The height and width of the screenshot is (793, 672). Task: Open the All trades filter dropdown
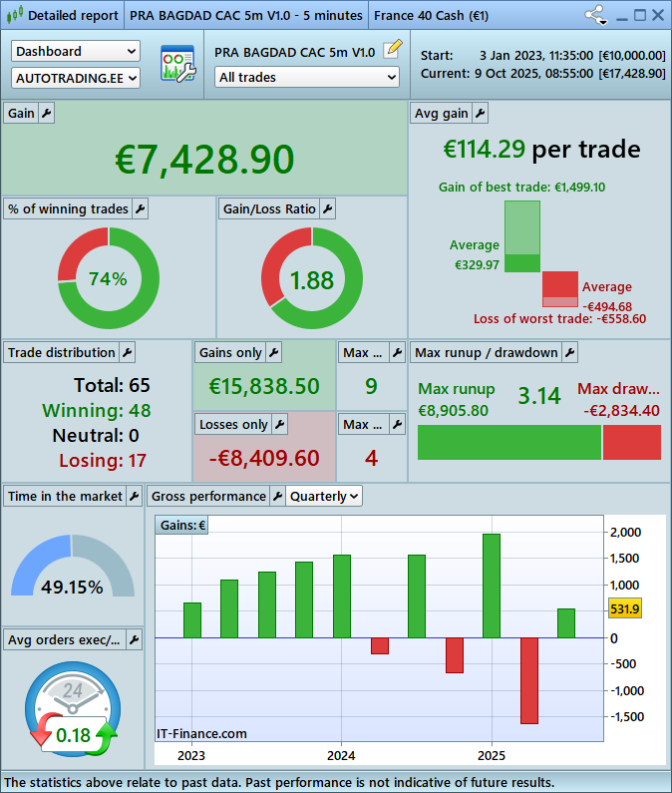tap(306, 77)
